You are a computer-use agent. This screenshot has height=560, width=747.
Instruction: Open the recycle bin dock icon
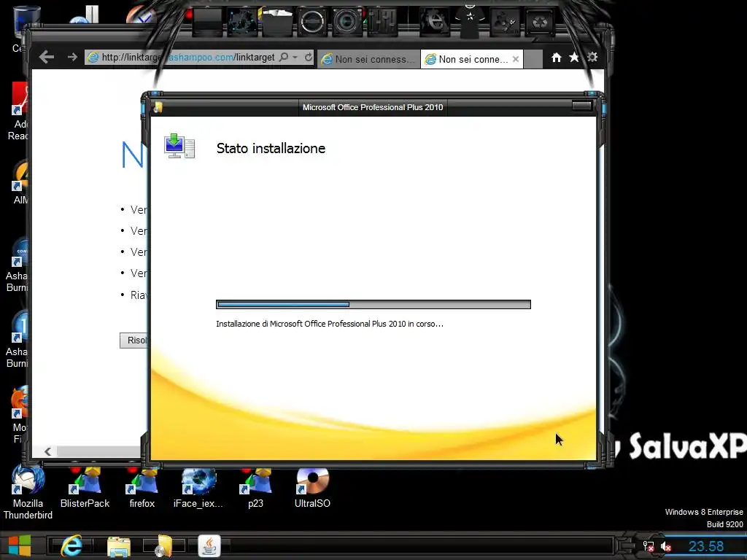(541, 21)
